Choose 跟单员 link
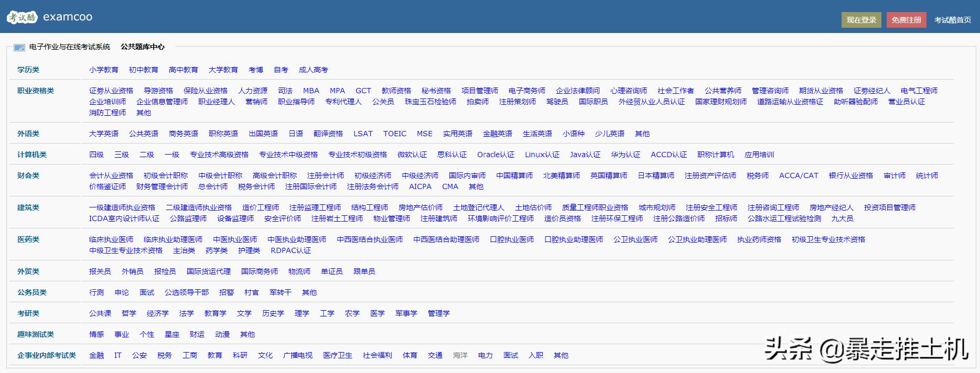980x373 pixels. point(364,271)
